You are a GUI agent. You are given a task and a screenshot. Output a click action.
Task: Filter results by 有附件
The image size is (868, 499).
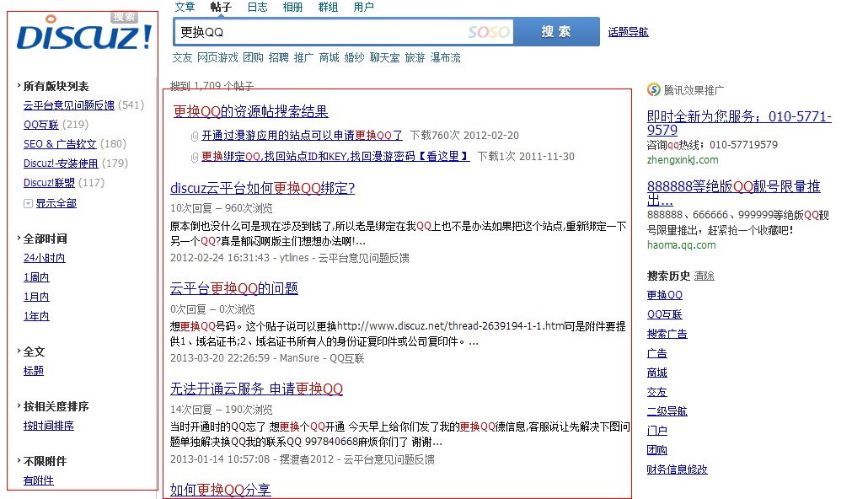(x=38, y=480)
